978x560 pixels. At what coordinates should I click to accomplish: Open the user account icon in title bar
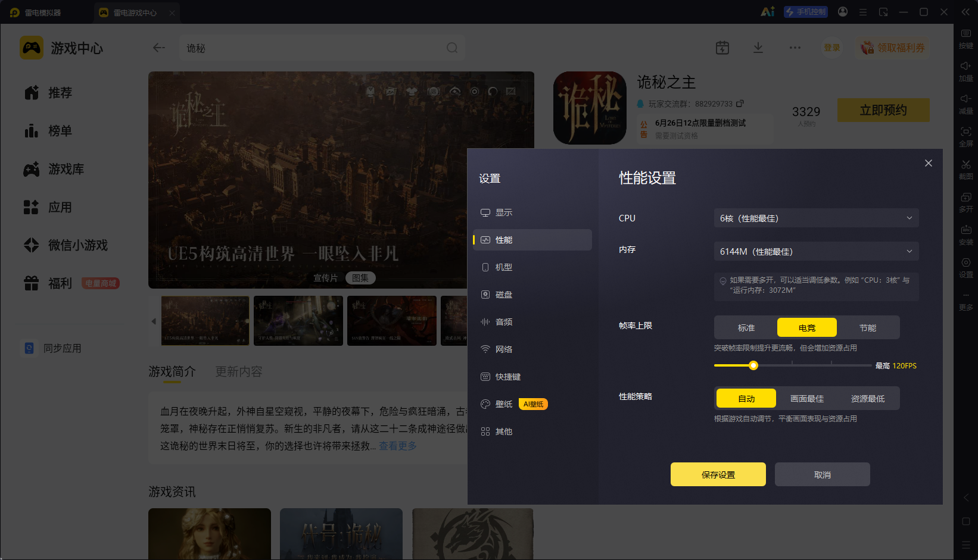pos(843,12)
